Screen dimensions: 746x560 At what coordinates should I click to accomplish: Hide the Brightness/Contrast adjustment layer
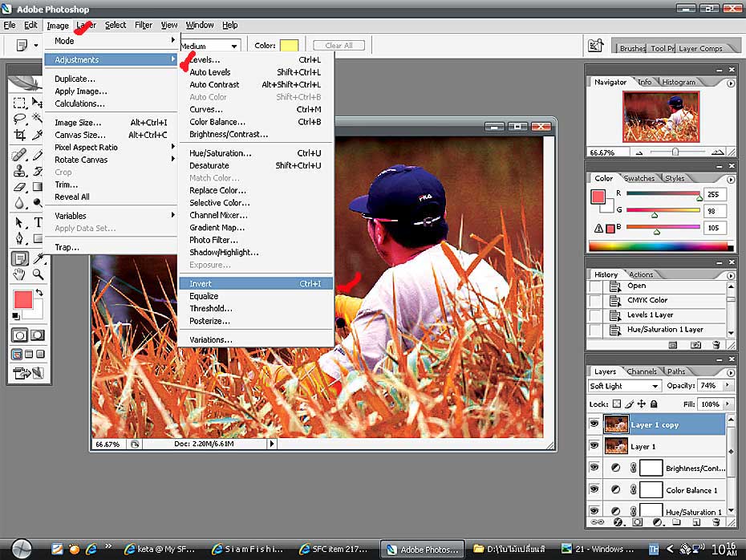pyautogui.click(x=594, y=467)
